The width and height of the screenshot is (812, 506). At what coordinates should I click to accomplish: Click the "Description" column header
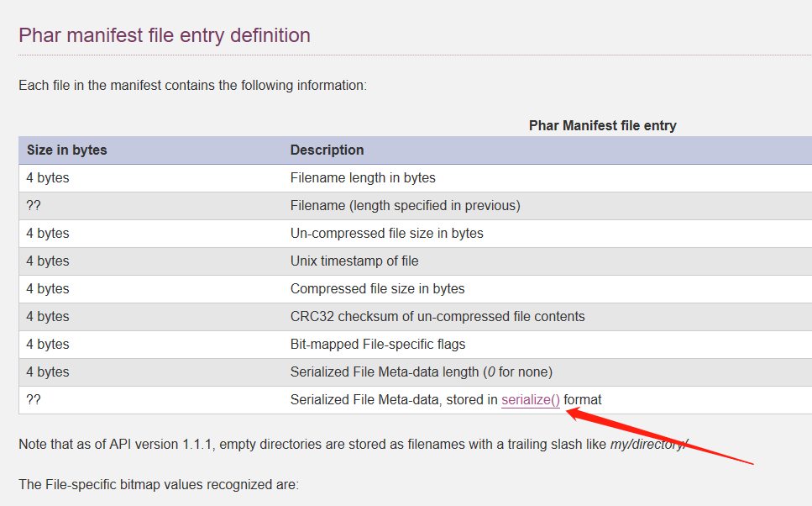[x=327, y=150]
